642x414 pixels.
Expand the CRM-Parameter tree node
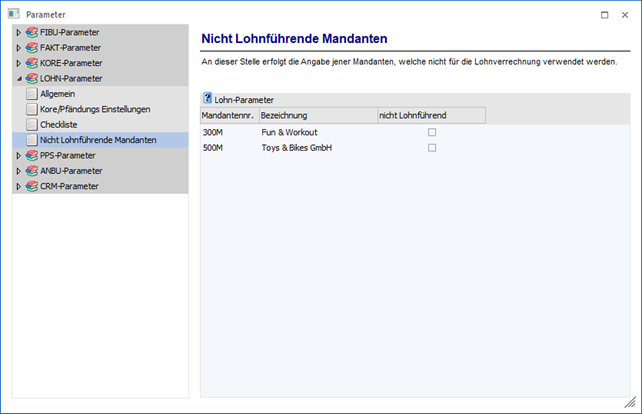point(18,185)
